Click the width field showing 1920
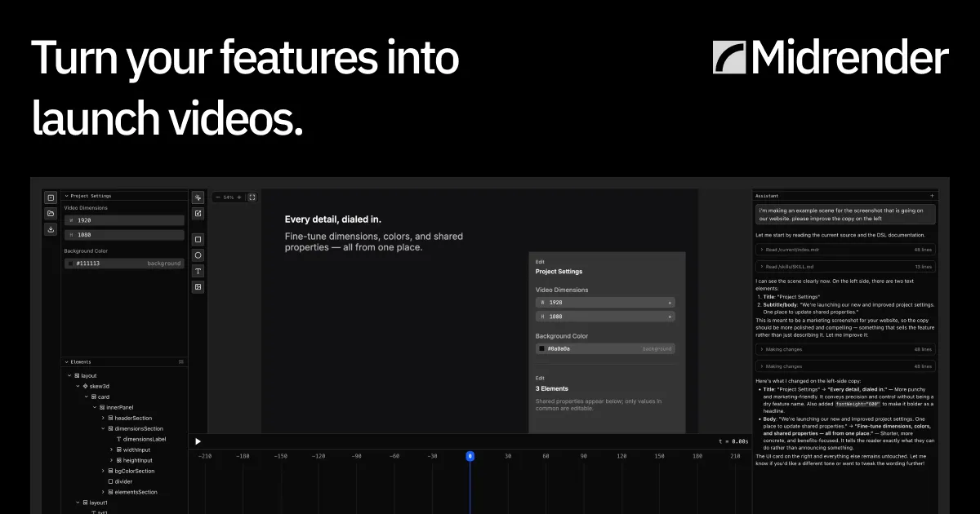 click(x=125, y=220)
